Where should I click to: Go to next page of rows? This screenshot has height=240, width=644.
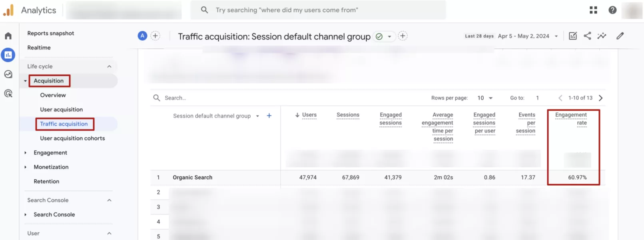click(x=600, y=98)
